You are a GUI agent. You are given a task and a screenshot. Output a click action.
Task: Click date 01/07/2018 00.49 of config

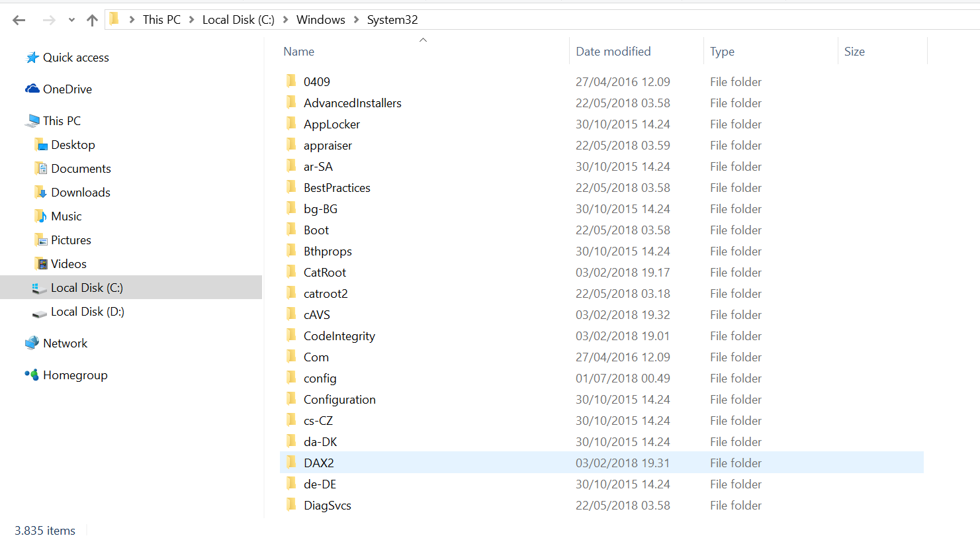coord(623,379)
